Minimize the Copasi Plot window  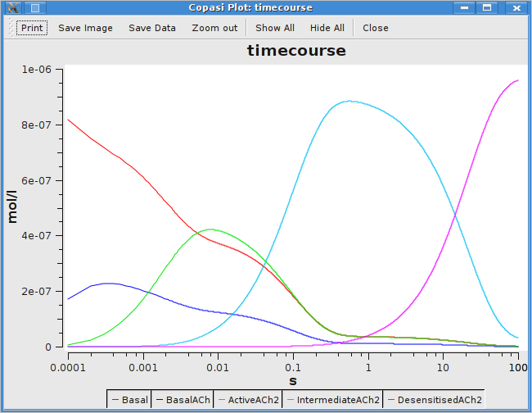pos(464,7)
